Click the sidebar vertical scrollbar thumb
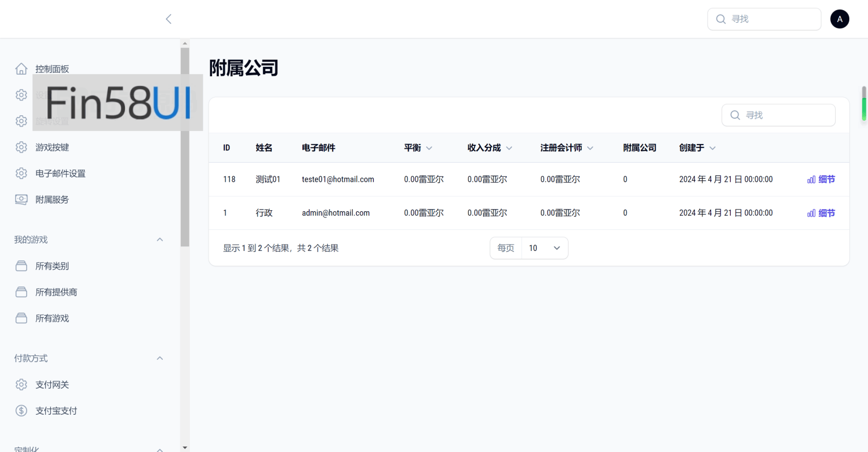 point(185,147)
